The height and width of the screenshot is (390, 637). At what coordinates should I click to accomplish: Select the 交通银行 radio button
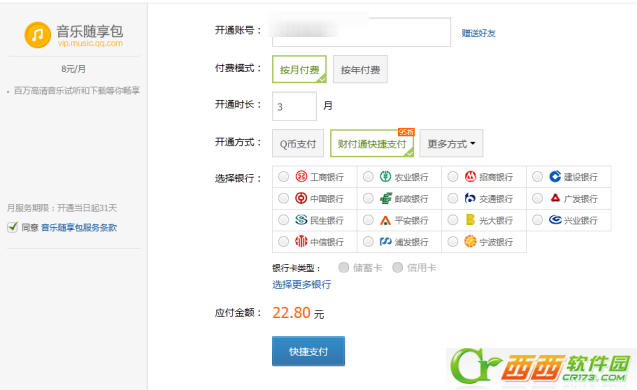[x=453, y=198]
